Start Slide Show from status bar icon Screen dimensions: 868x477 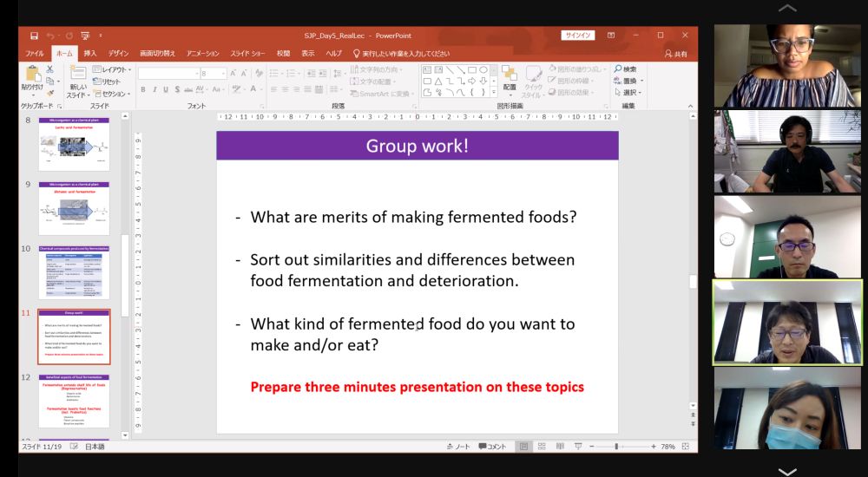(578, 447)
